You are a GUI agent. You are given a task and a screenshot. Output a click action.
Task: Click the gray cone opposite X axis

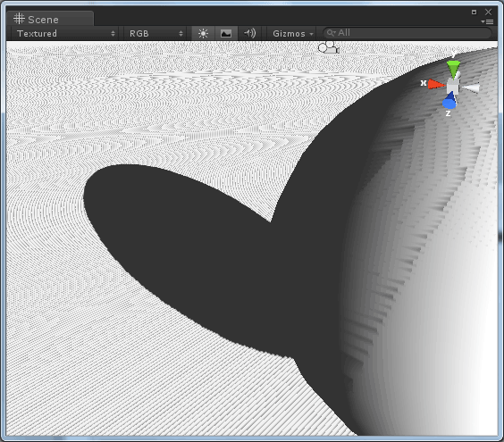coord(470,88)
